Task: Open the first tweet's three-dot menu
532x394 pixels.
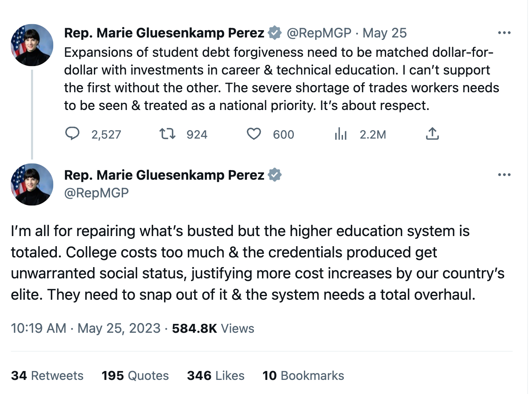Action: [504, 33]
